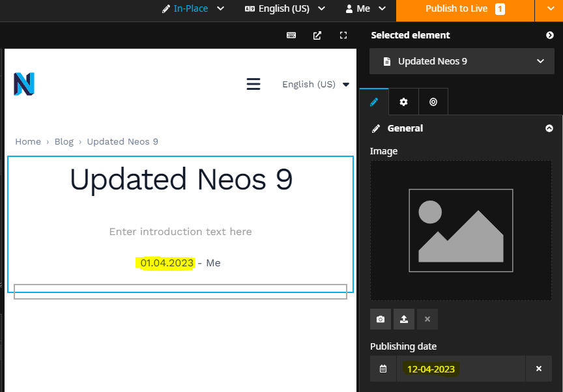The width and height of the screenshot is (563, 392).
Task: Select the pencil properties tab
Action: (374, 102)
